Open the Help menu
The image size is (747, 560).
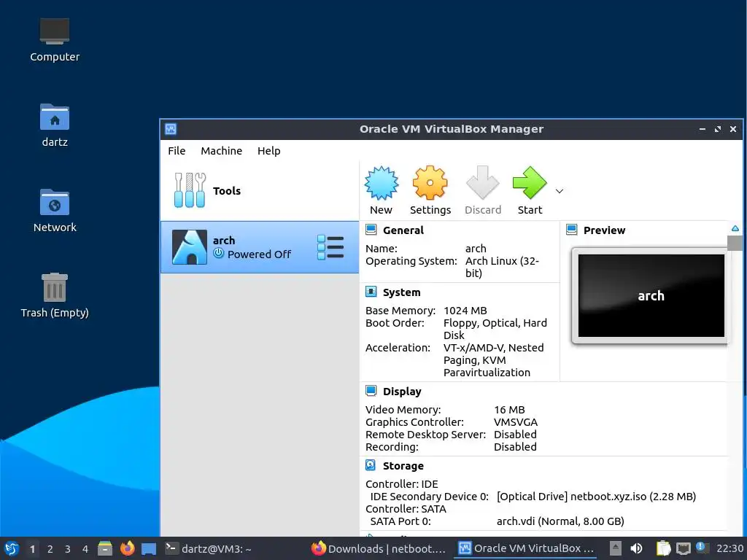click(x=268, y=151)
